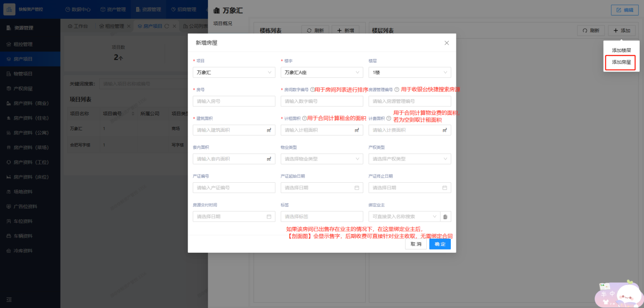Click the 产证编号 input field

tap(234, 187)
